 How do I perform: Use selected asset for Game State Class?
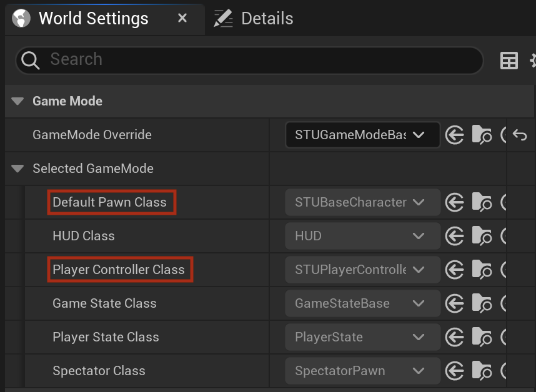tap(454, 303)
